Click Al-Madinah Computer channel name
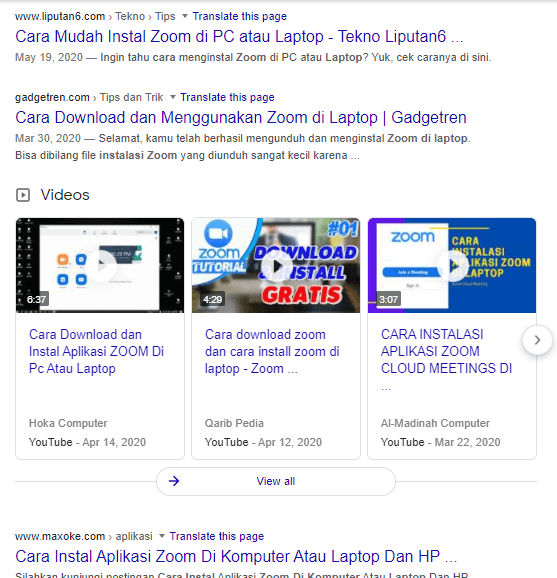 coord(435,423)
